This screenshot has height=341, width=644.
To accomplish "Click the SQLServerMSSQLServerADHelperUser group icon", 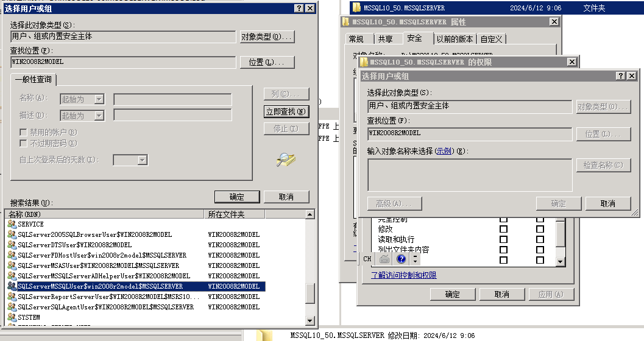I will click(x=12, y=276).
